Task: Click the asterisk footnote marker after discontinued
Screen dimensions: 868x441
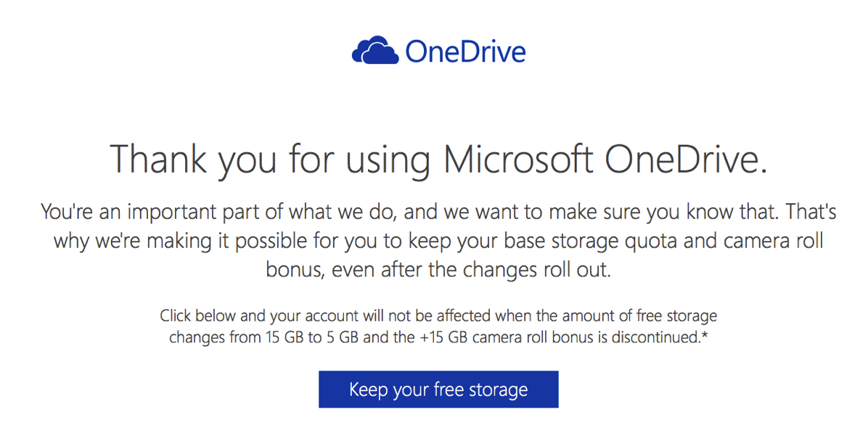Action: [x=705, y=334]
